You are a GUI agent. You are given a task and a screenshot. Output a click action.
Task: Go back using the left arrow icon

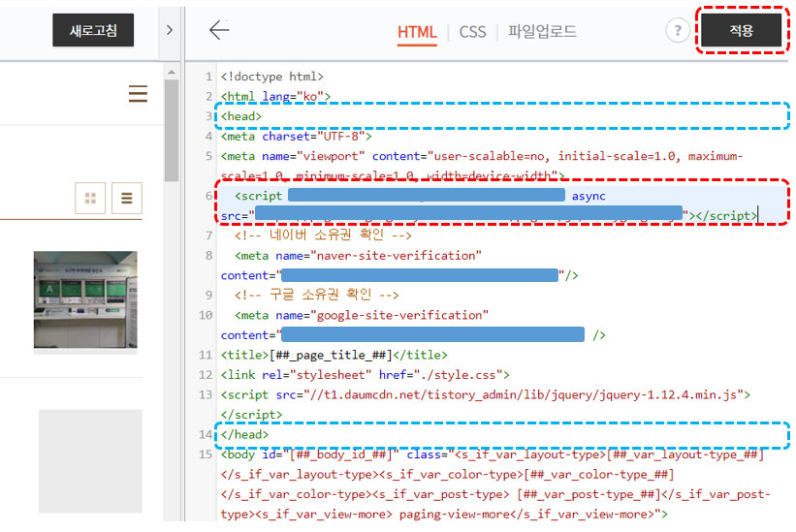219,30
